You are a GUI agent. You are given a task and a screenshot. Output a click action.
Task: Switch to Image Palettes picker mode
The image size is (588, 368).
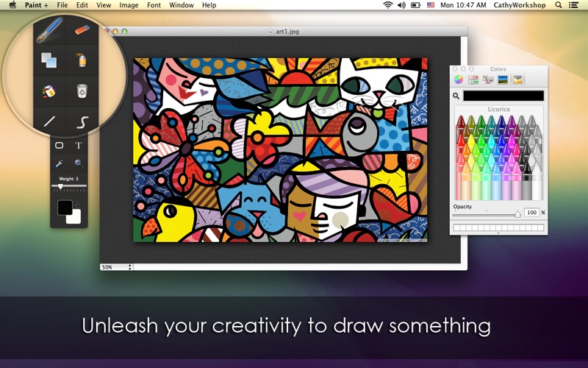tap(503, 79)
